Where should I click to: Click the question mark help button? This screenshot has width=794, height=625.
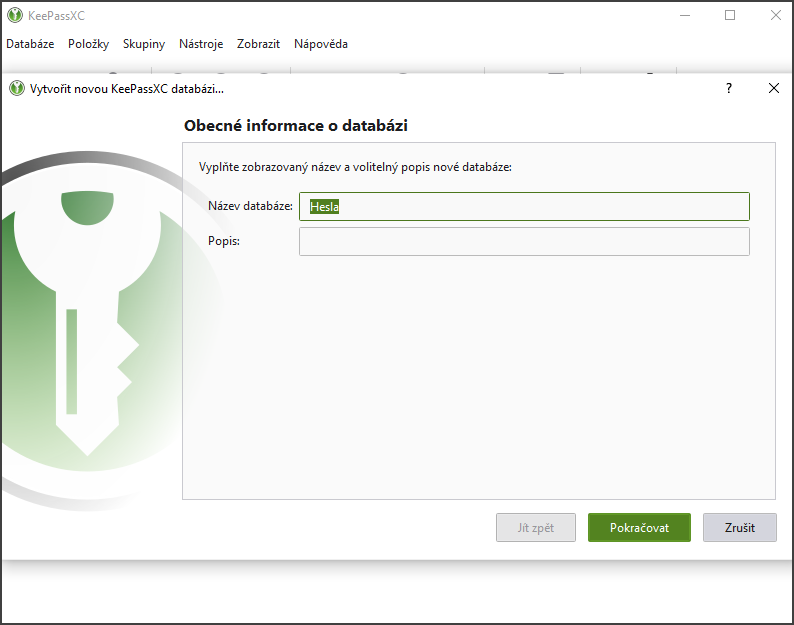pos(729,88)
